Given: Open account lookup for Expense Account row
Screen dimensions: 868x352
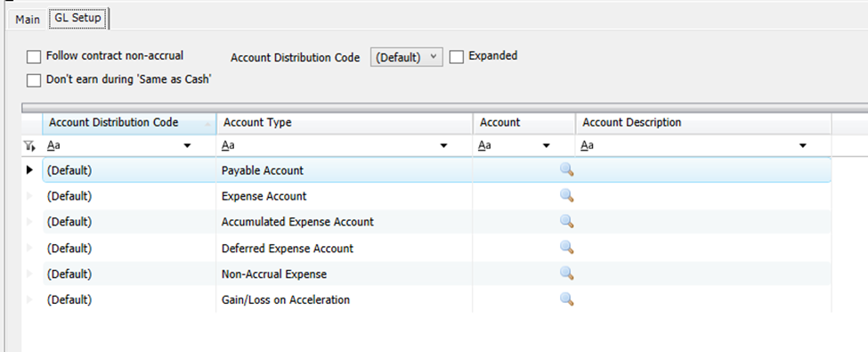Looking at the screenshot, I should point(566,195).
